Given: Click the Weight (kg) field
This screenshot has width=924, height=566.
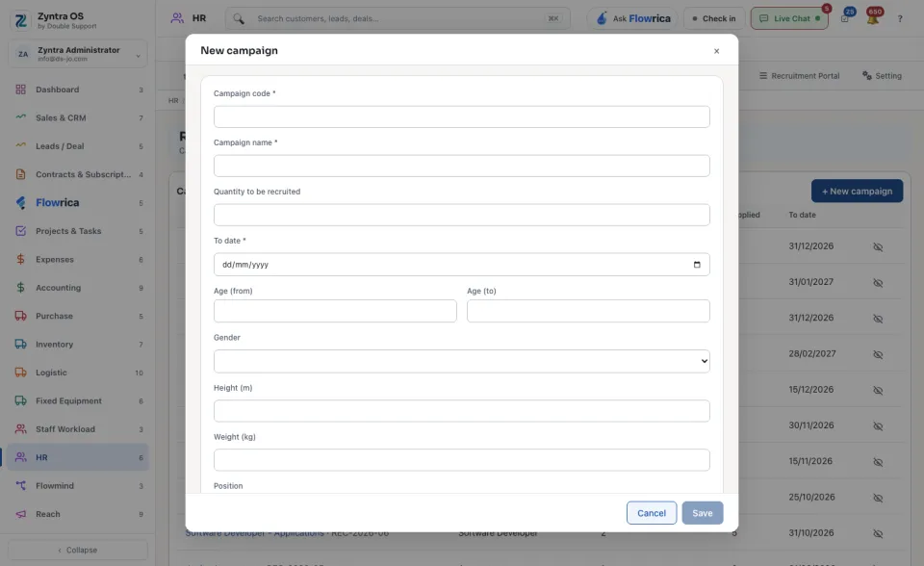Looking at the screenshot, I should tap(461, 460).
